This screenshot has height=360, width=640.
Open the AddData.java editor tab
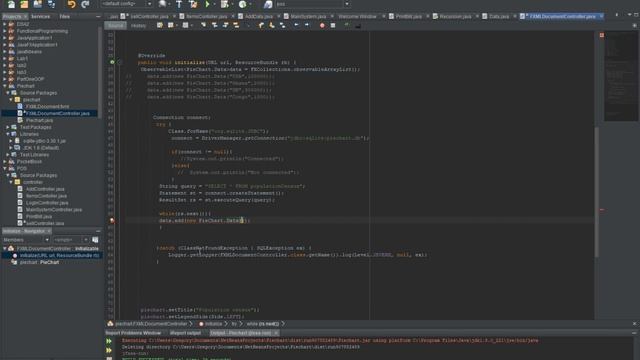pos(258,16)
